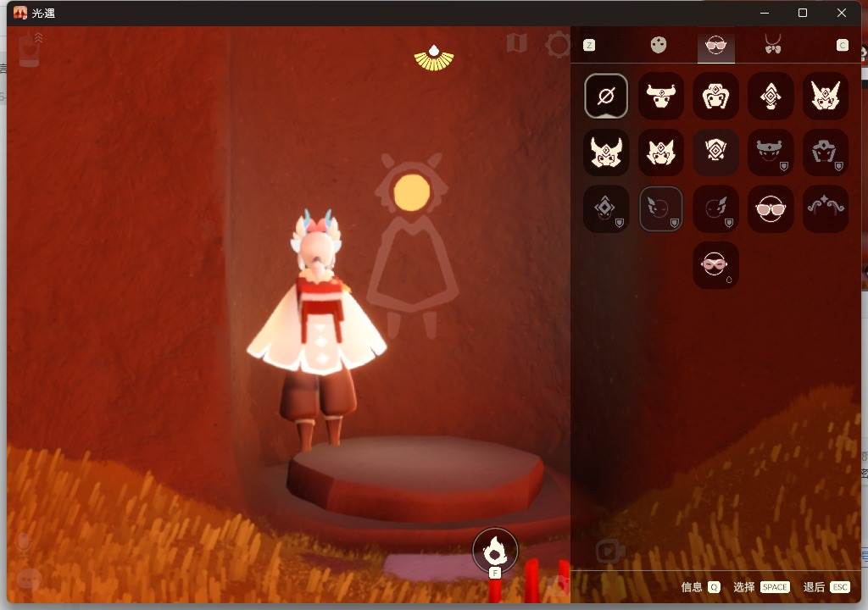Click the 选择 SPACE select button
Viewport: 868px width, 610px height.
760,587
